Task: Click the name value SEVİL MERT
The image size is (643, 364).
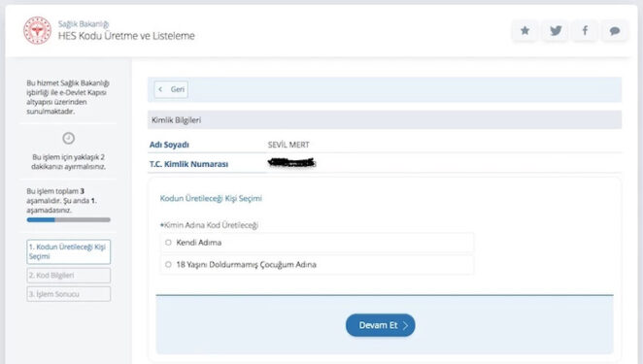Action: coord(288,145)
